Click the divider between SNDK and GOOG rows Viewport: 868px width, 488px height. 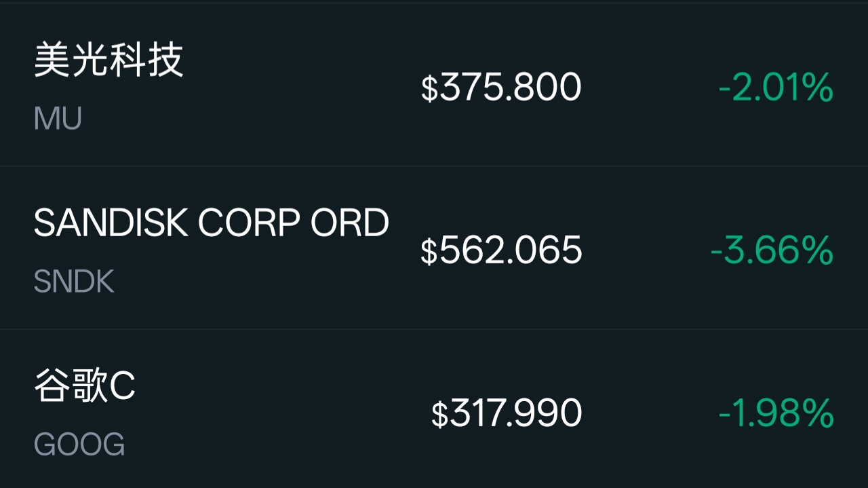point(434,329)
